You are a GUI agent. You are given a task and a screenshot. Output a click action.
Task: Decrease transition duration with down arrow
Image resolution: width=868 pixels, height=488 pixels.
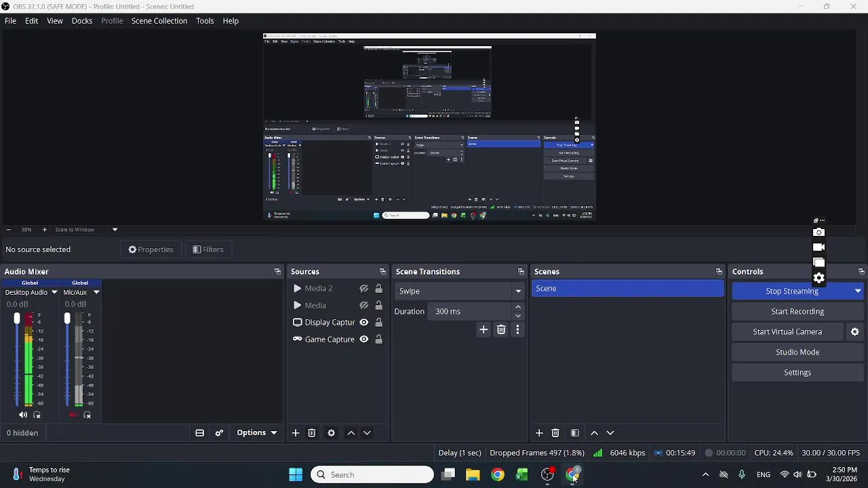tap(518, 316)
